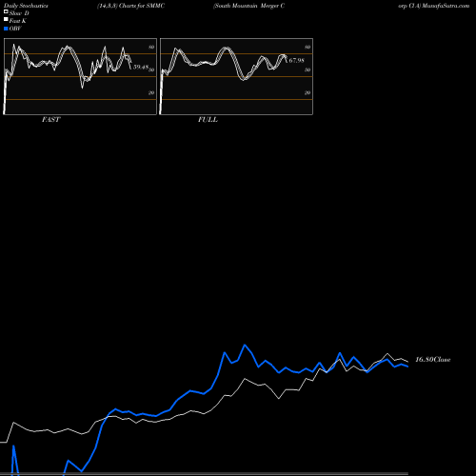Click the MunafaSutra.com watermark text
This screenshot has height=476, width=476.
tap(446, 6)
